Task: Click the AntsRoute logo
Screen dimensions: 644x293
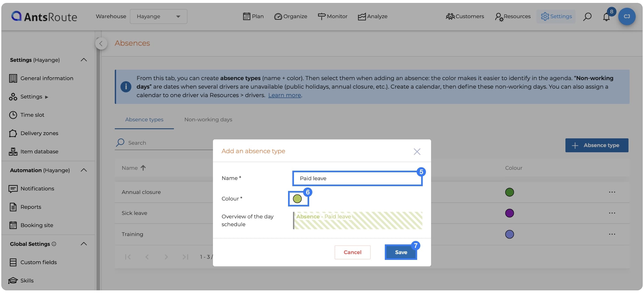Action: [x=44, y=17]
